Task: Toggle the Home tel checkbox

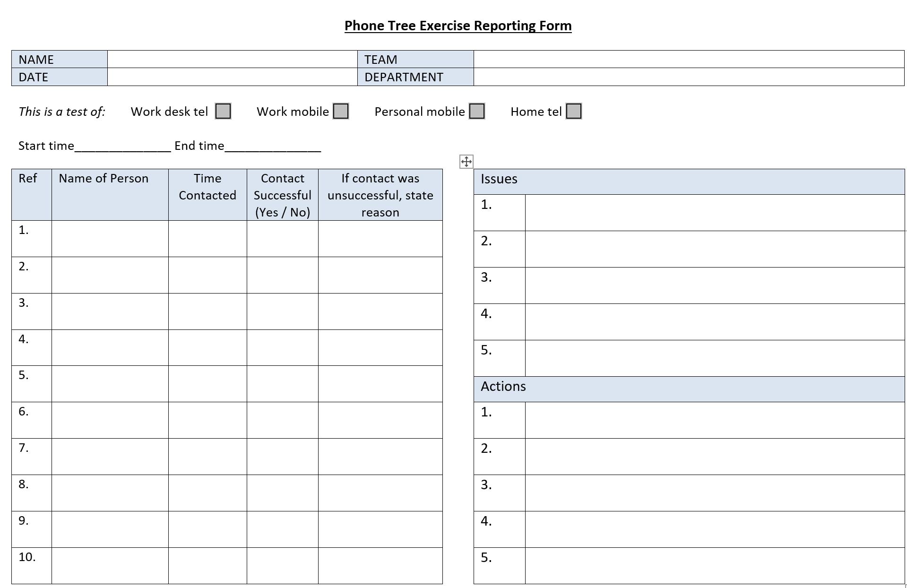Action: coord(574,112)
